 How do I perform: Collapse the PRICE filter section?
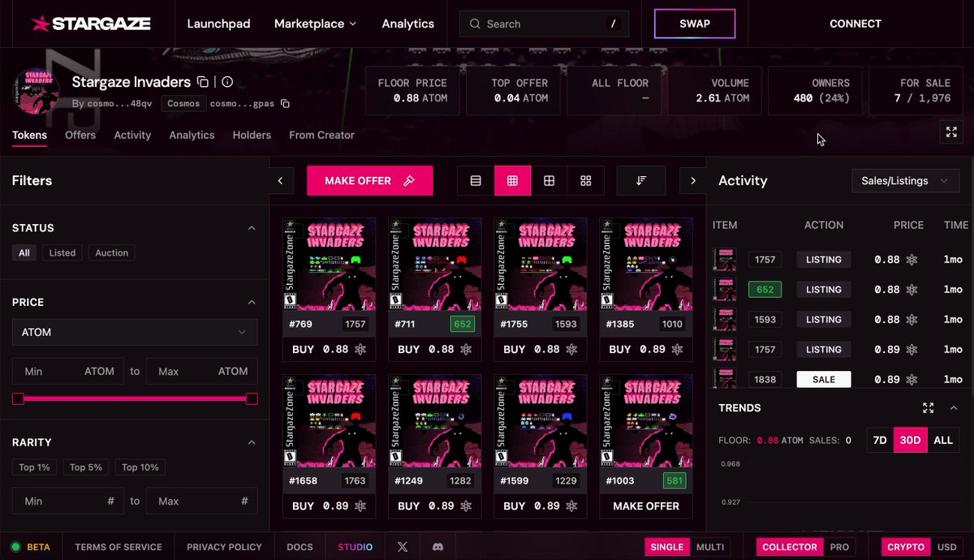pyautogui.click(x=252, y=302)
